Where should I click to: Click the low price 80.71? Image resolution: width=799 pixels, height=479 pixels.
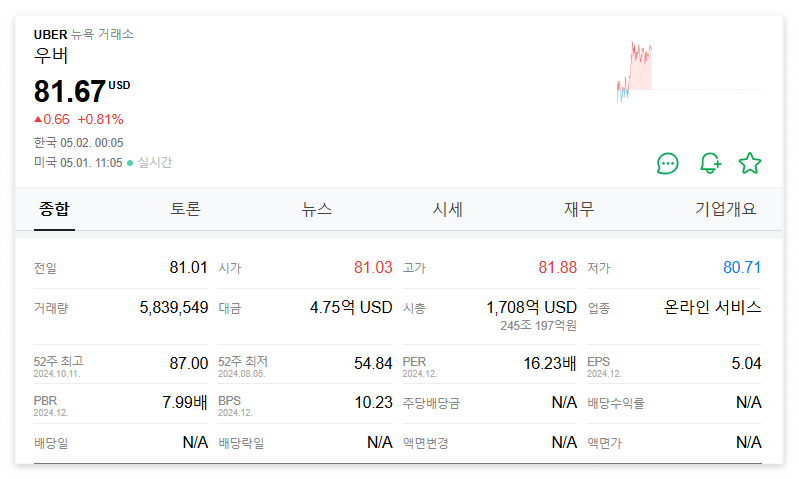coord(742,267)
